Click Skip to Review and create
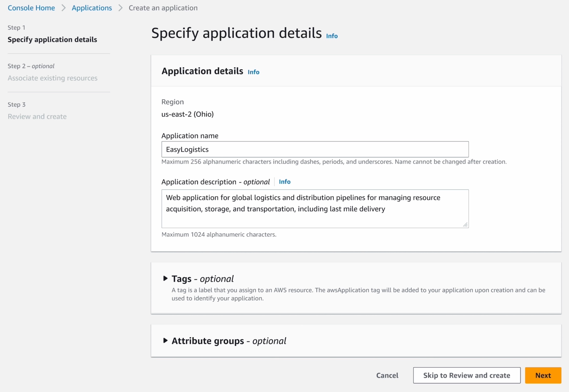The height and width of the screenshot is (392, 569). click(466, 375)
